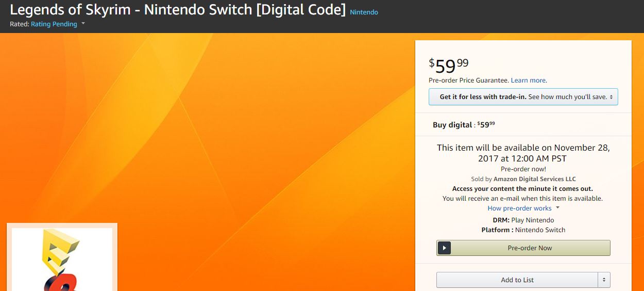This screenshot has width=644, height=291.
Task: Click the trade-in box up-down arrows icon
Action: coord(611,97)
